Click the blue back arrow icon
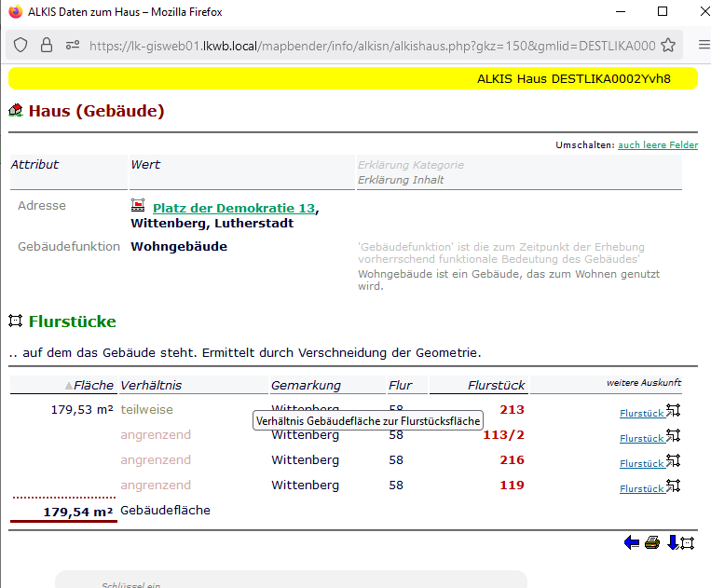Viewport: 711px width, 588px height. (x=632, y=543)
